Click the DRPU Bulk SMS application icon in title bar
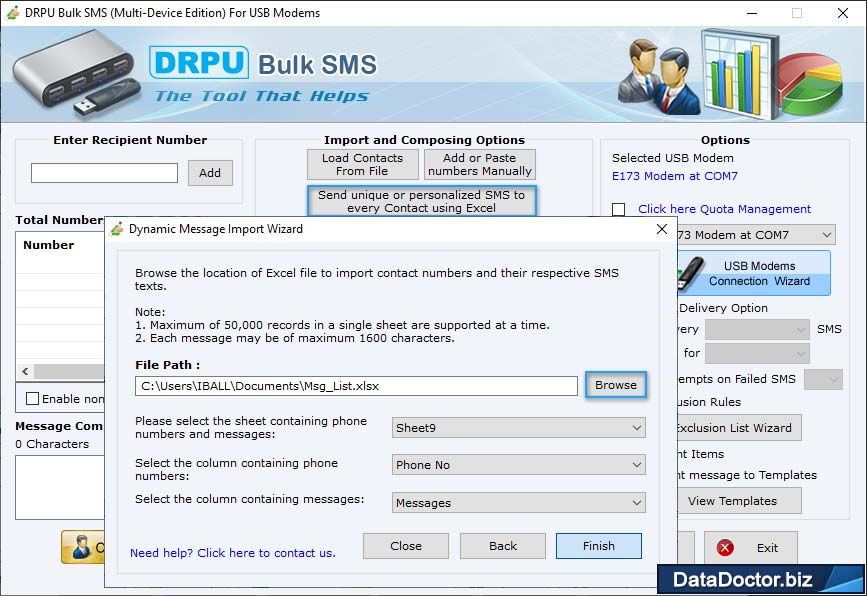Screen dimensions: 867x596 pyautogui.click(x=14, y=12)
